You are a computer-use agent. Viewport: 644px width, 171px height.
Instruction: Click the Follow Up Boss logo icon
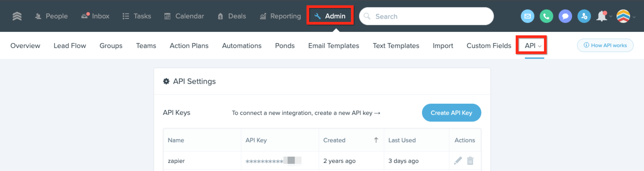(17, 16)
